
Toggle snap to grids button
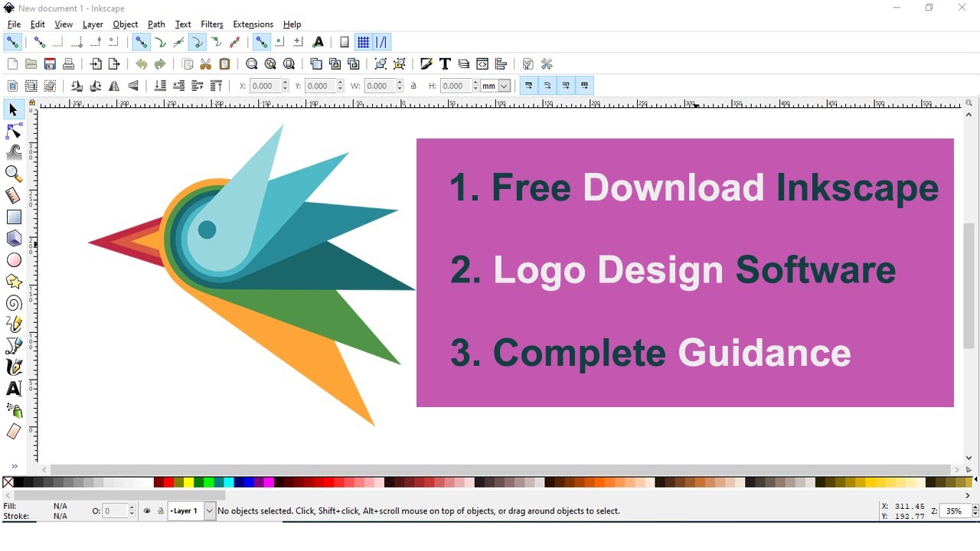(x=364, y=42)
